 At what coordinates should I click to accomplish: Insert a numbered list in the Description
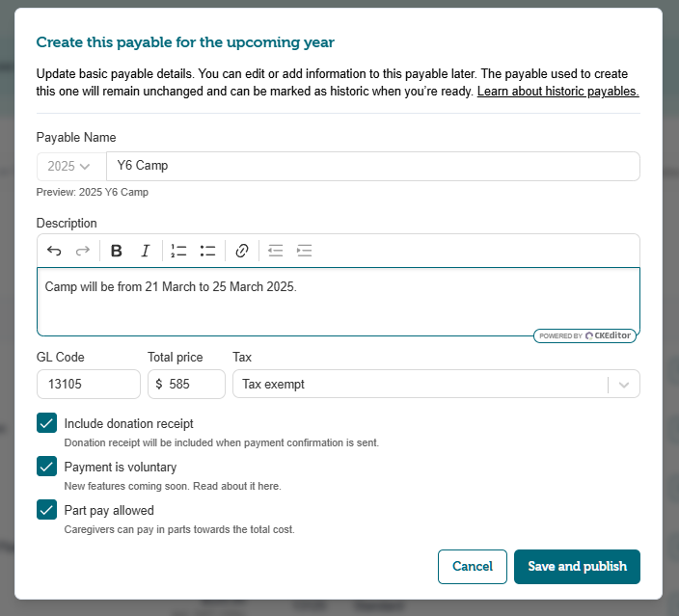coord(178,251)
